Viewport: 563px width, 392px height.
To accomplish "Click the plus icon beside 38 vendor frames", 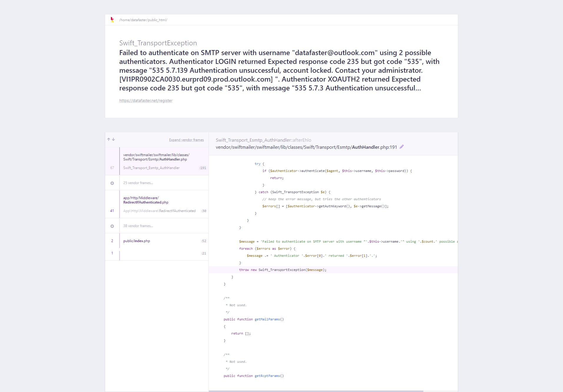I will [x=112, y=226].
